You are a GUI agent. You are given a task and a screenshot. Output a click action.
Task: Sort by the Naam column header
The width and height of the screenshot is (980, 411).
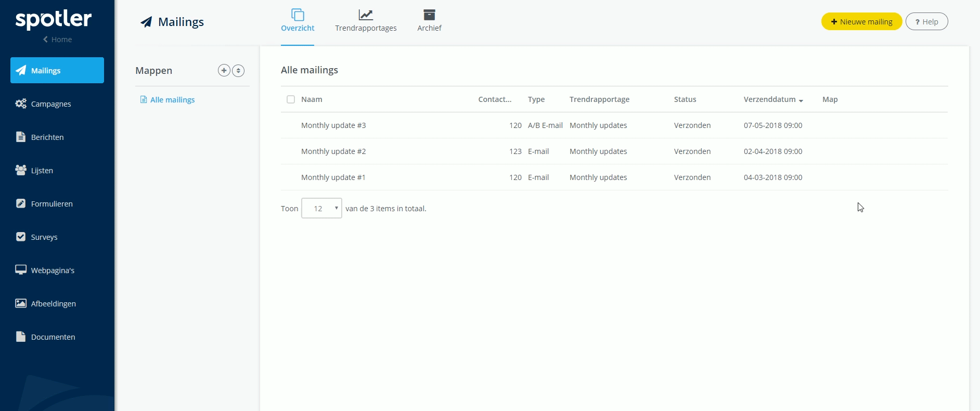[x=312, y=99]
